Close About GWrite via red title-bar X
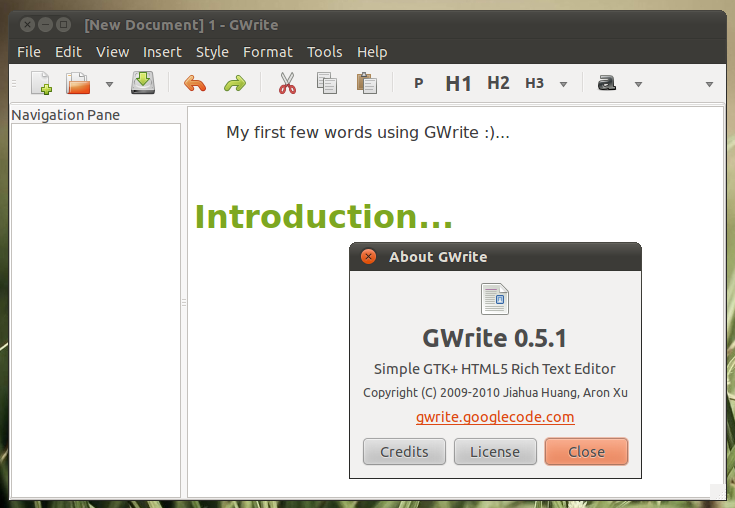This screenshot has height=508, width=735. coord(368,257)
